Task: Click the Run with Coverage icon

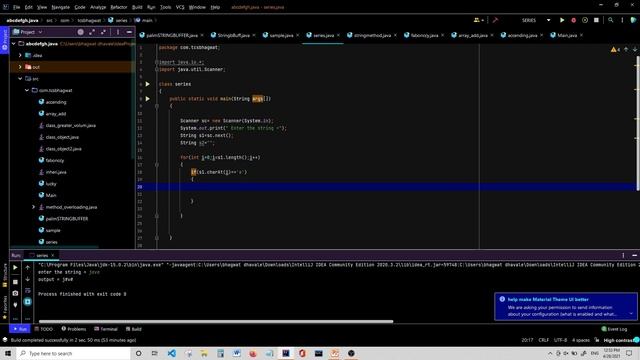Action: [585, 20]
